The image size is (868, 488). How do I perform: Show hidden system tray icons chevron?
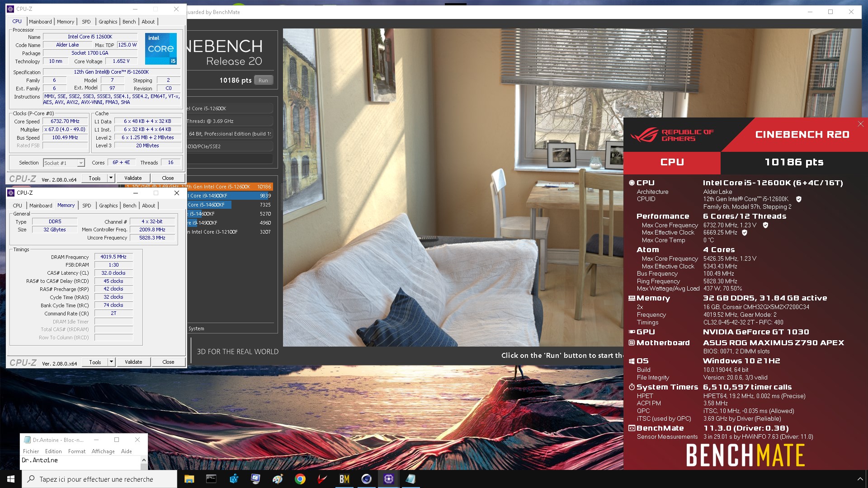point(860,479)
